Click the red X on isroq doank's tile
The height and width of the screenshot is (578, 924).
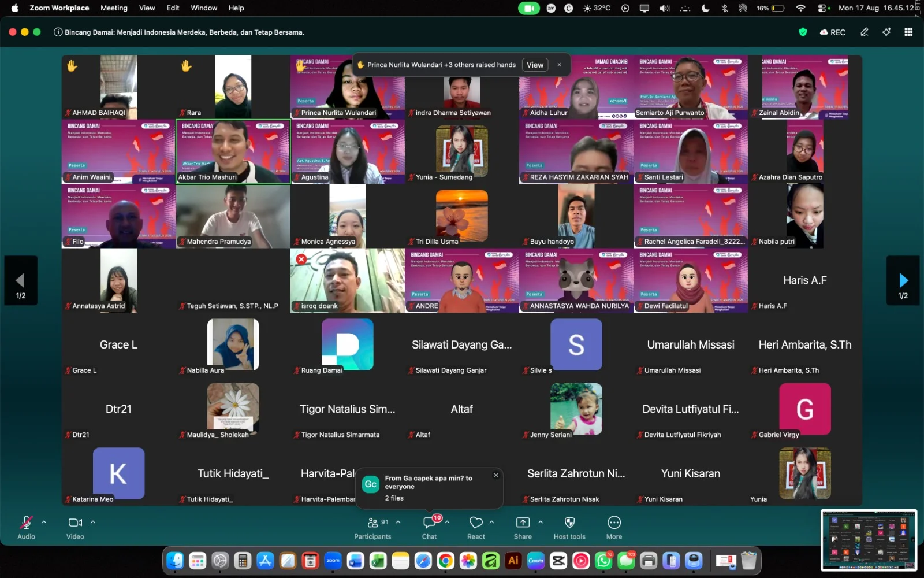pos(301,259)
